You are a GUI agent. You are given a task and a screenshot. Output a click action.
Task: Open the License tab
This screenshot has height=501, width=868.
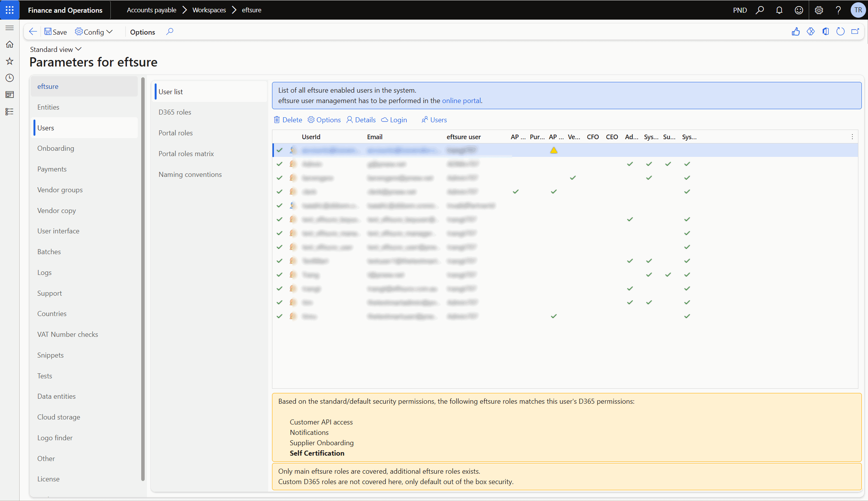coord(84,479)
